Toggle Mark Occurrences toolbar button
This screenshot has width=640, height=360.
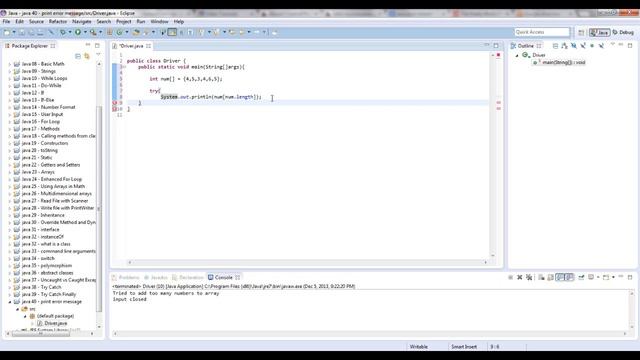pos(172,32)
